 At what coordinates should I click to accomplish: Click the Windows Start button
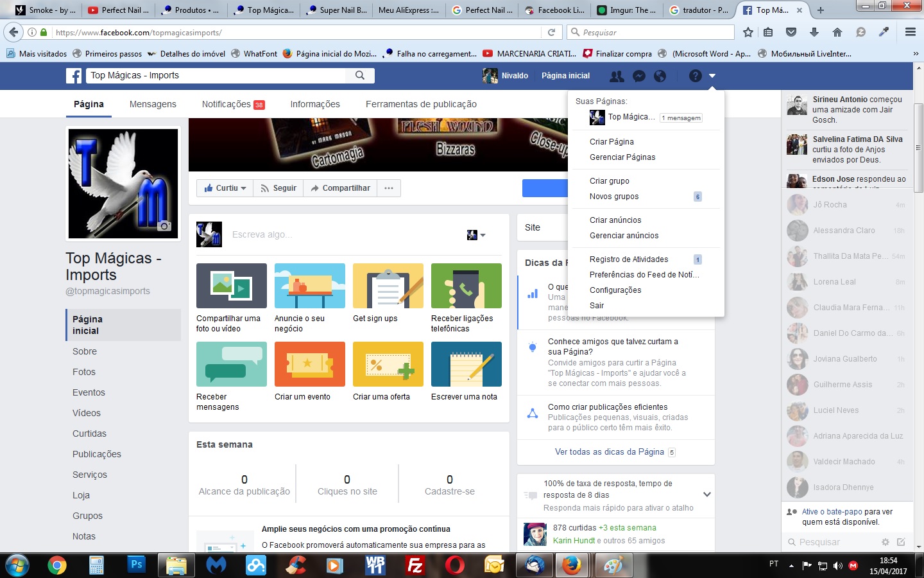pyautogui.click(x=17, y=565)
